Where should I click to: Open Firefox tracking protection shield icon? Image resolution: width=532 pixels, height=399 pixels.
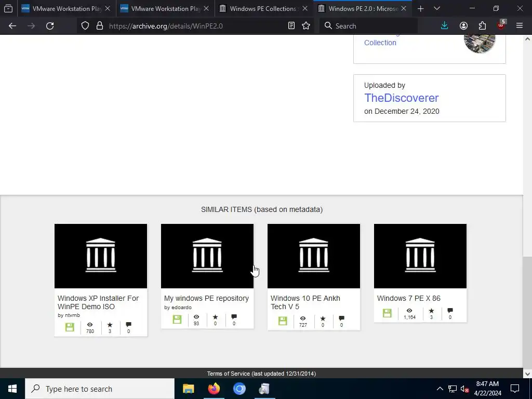click(x=85, y=26)
